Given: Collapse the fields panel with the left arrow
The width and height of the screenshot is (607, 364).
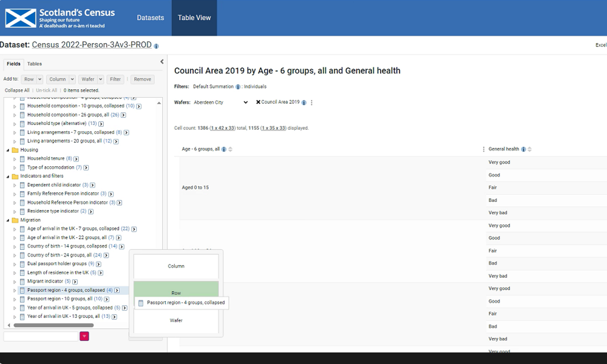Looking at the screenshot, I should point(162,62).
